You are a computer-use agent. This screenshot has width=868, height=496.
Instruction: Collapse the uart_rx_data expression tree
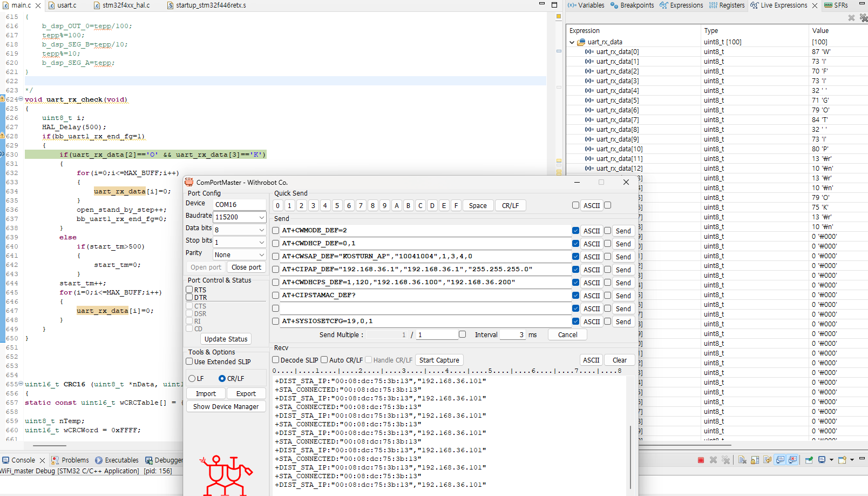click(x=572, y=42)
